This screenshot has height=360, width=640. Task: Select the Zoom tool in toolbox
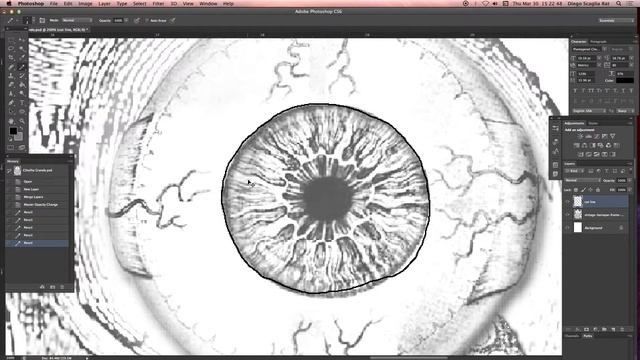pos(22,121)
